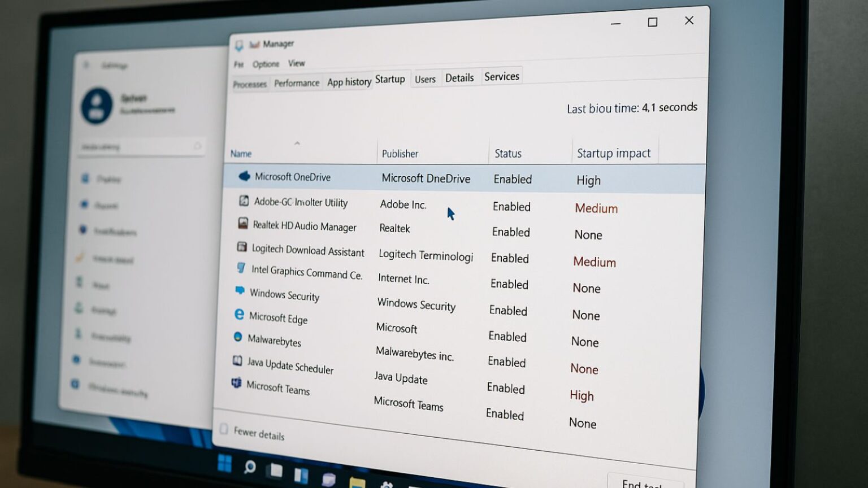This screenshot has height=488, width=868.
Task: Sort by the Publisher column header
Action: (x=400, y=154)
